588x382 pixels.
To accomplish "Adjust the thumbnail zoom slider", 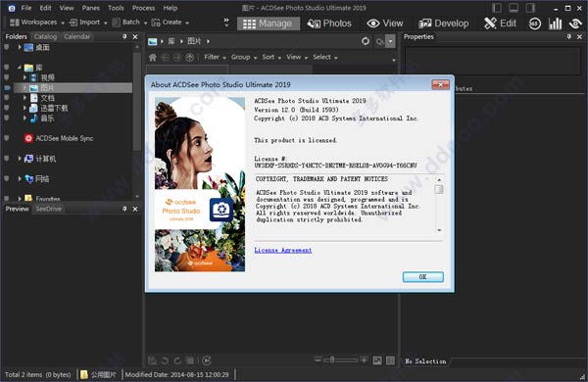I will (x=332, y=360).
